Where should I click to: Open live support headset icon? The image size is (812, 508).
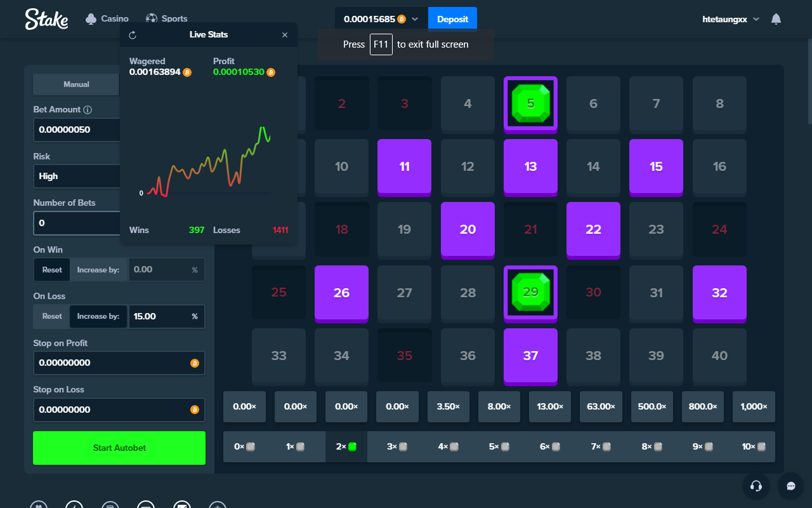pyautogui.click(x=756, y=486)
